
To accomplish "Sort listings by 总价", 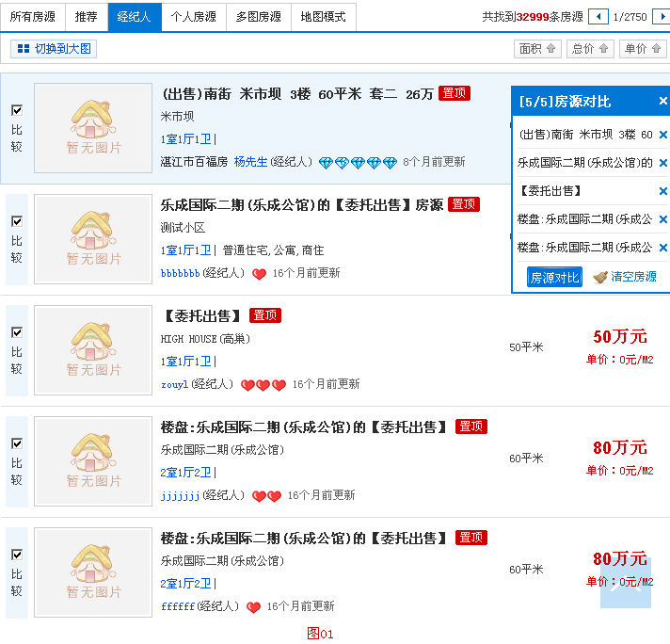I will (590, 48).
